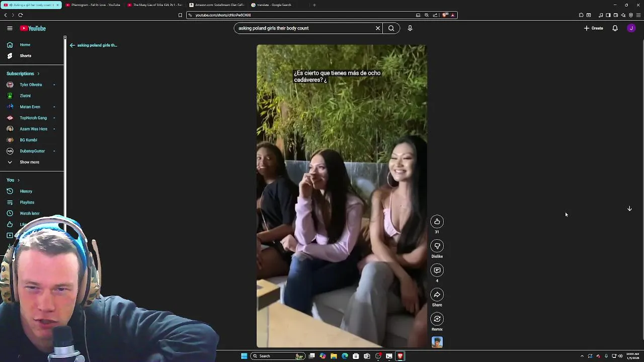Expand the Subscriptions section chevron
This screenshot has width=644, height=362.
[x=38, y=74]
